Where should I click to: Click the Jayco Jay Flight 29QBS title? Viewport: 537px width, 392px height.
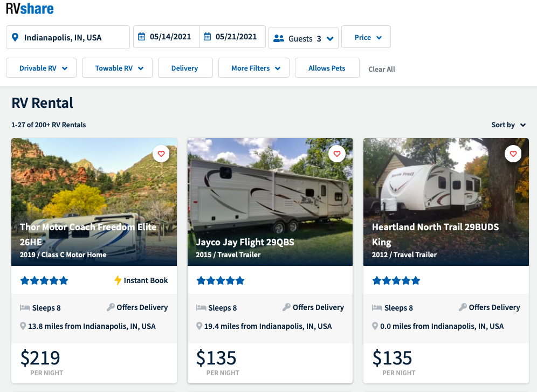(x=245, y=242)
